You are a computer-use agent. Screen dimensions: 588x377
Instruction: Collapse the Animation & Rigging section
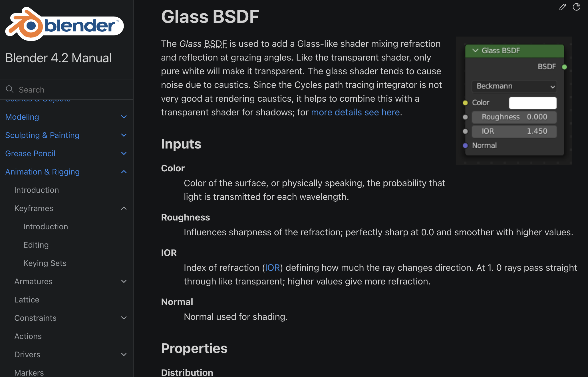click(124, 172)
